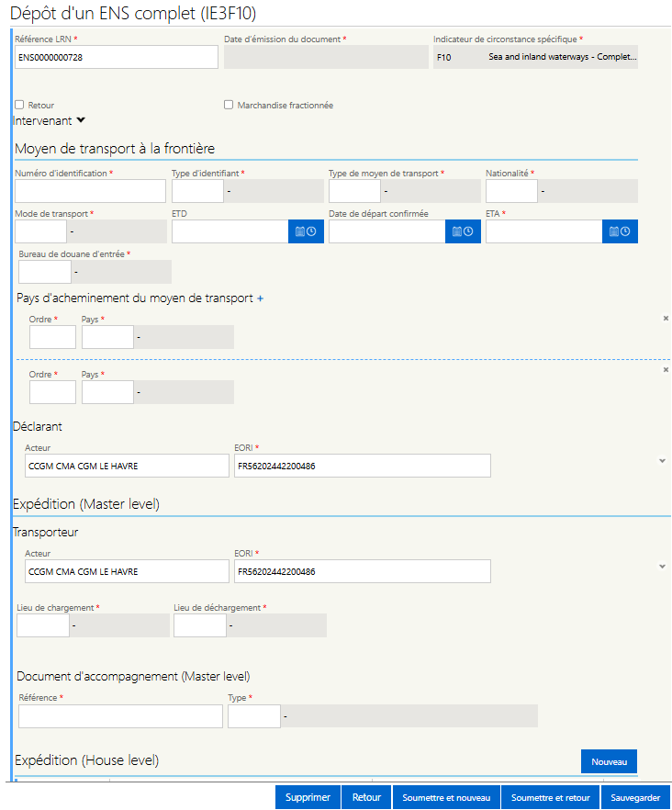Click the Bureau de douane d'entrée code field
This screenshot has height=810, width=672.
click(45, 272)
